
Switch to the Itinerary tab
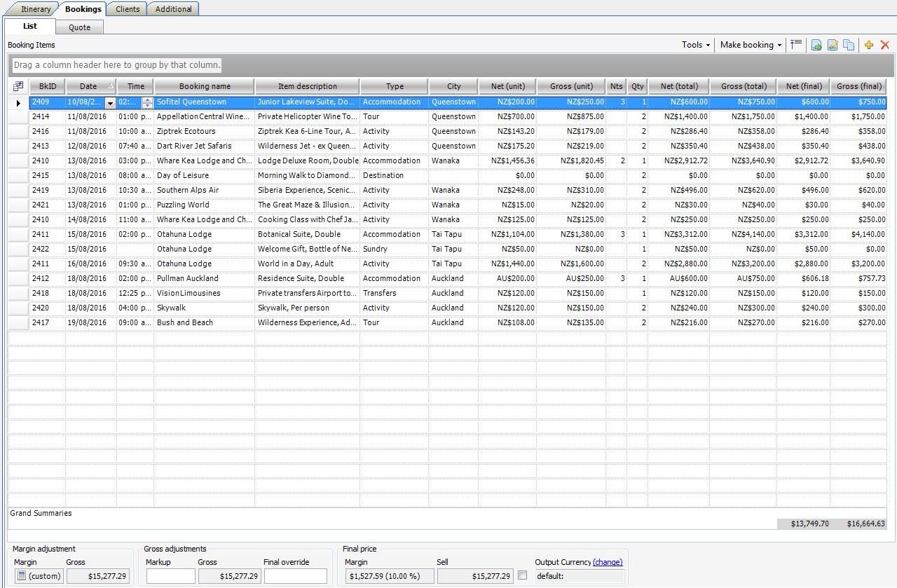[x=35, y=9]
